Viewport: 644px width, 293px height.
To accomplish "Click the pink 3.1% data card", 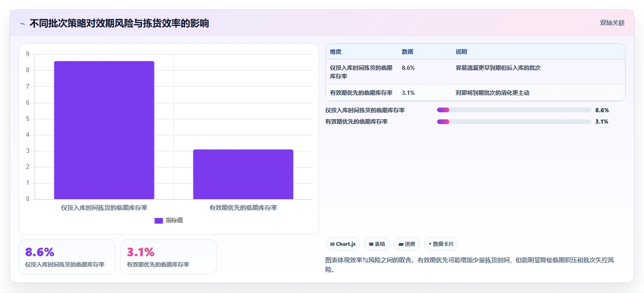I will pos(168,257).
